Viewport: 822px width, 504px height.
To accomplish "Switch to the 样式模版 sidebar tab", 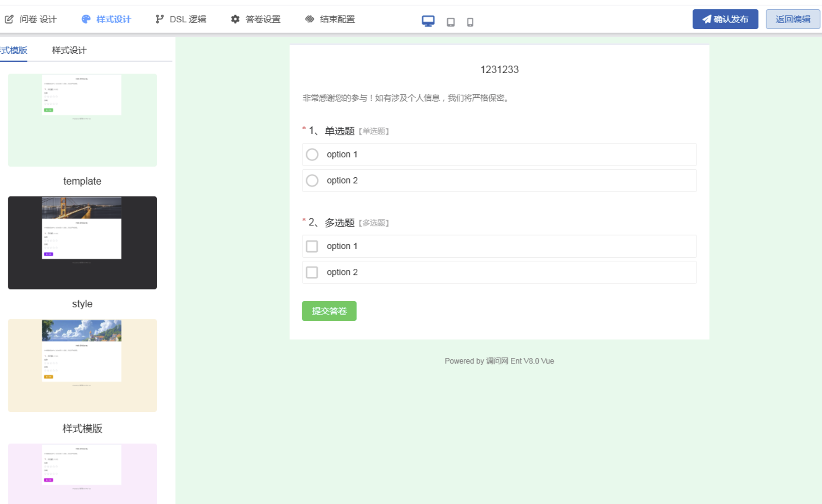I will point(14,50).
